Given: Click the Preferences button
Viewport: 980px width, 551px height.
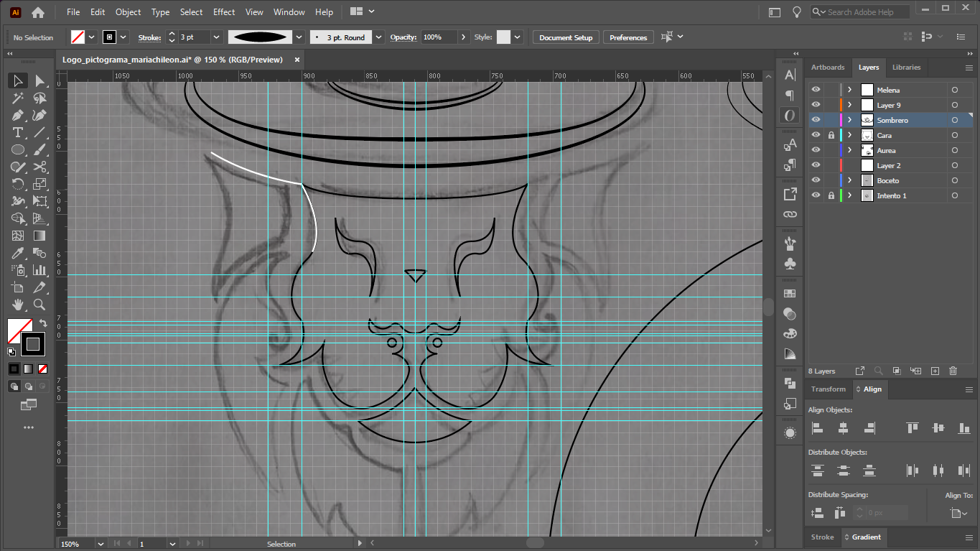Looking at the screenshot, I should click(x=628, y=37).
